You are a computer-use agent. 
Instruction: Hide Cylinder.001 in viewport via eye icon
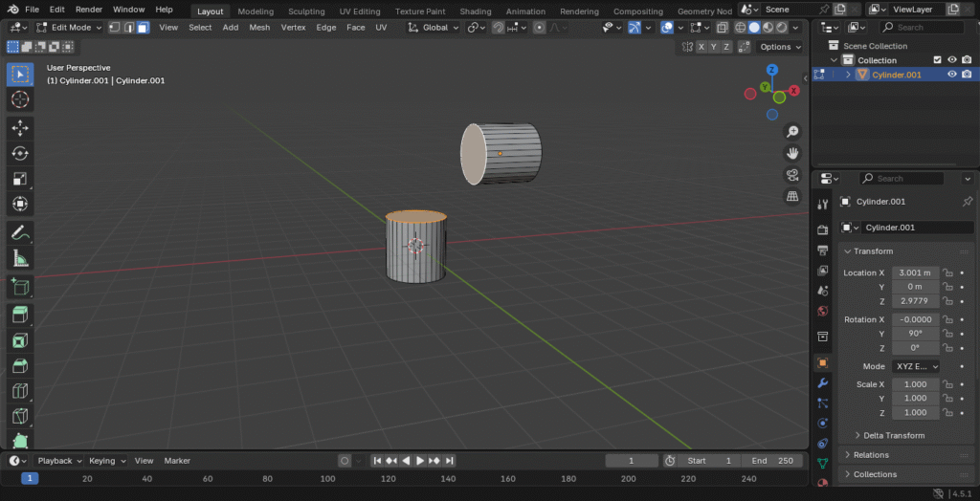pos(952,75)
